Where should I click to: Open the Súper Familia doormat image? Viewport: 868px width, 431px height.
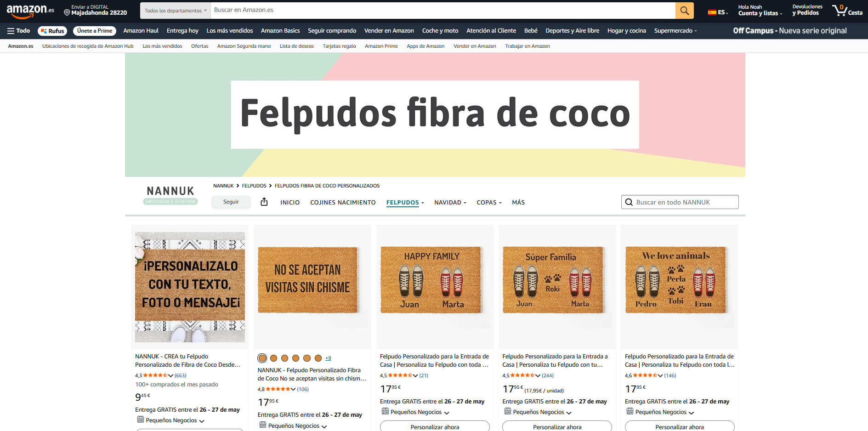(557, 287)
